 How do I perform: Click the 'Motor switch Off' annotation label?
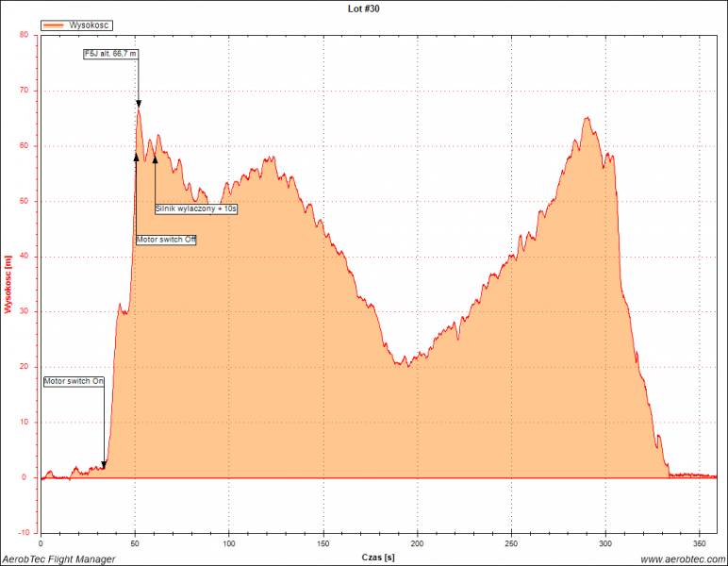pos(166,240)
